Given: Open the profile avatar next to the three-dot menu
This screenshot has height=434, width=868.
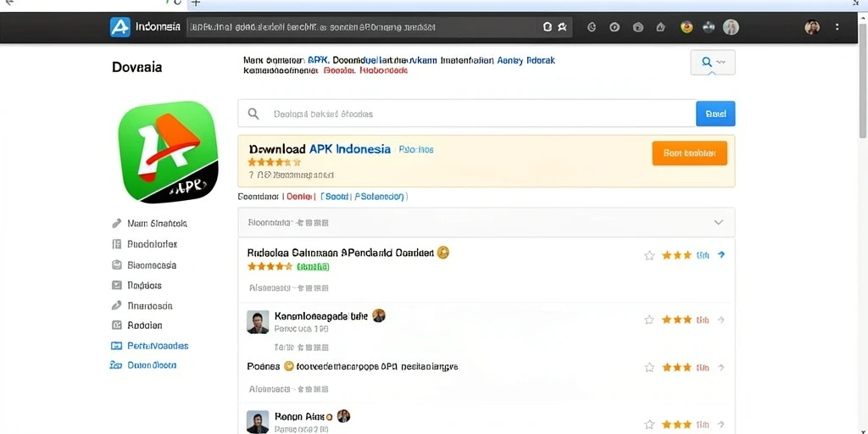Looking at the screenshot, I should [x=812, y=27].
